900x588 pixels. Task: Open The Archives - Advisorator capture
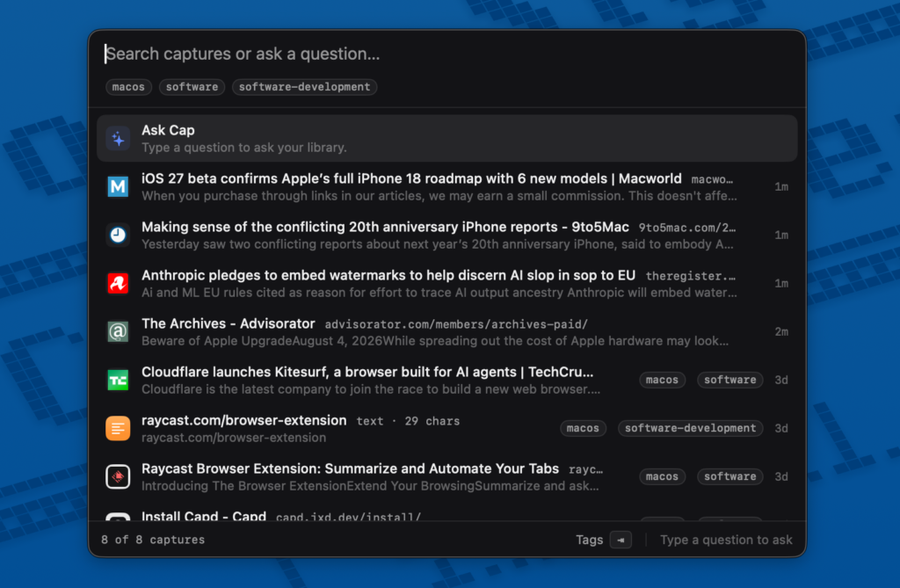447,331
